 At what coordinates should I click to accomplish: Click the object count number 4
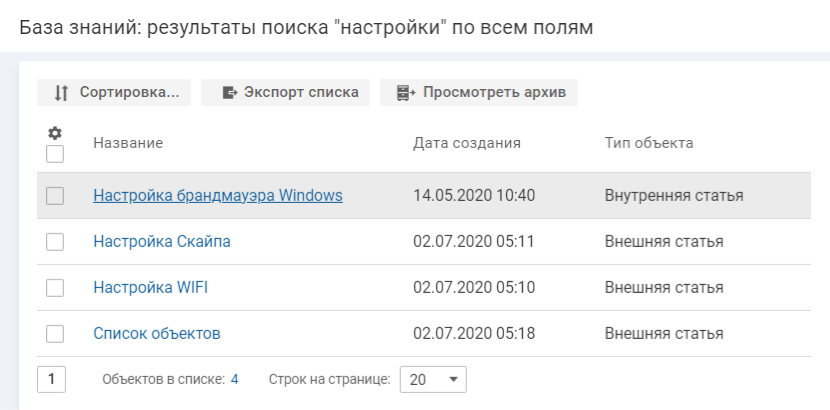234,379
